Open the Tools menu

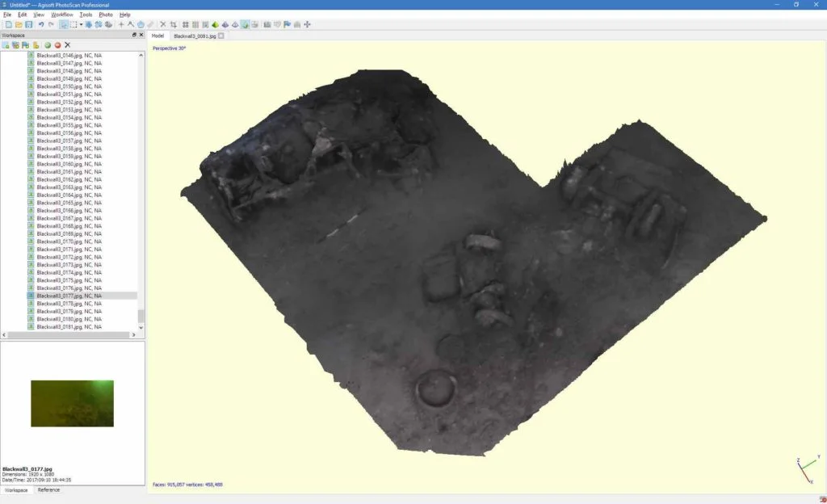[86, 15]
